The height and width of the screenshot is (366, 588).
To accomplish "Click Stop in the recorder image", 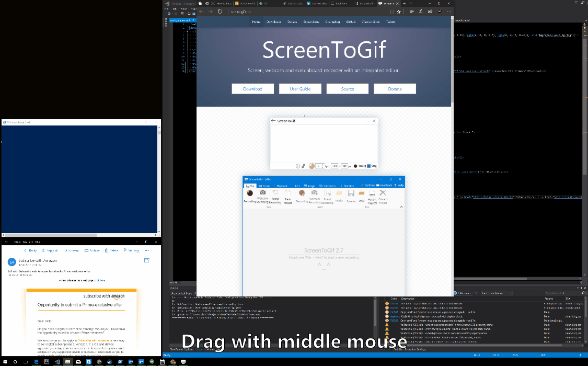I will pyautogui.click(x=372, y=166).
